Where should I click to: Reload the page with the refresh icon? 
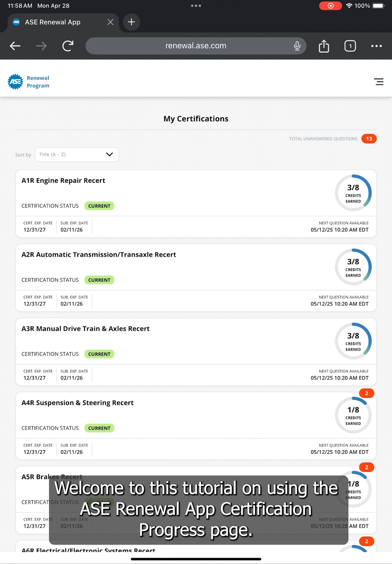click(x=68, y=46)
